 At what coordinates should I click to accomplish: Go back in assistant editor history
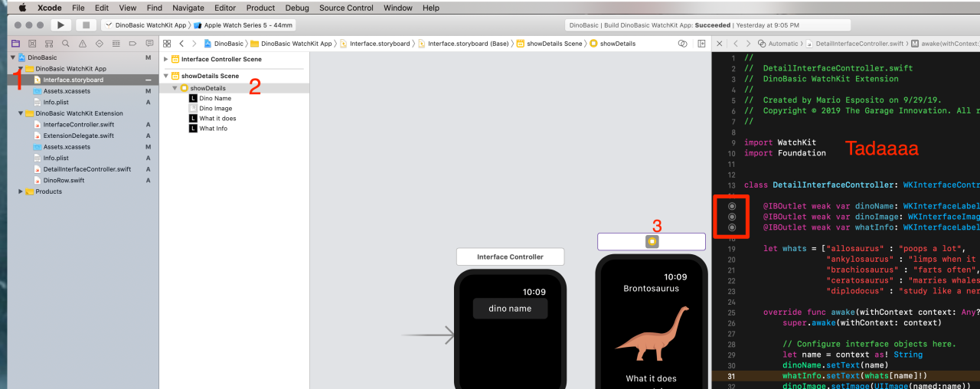(735, 44)
